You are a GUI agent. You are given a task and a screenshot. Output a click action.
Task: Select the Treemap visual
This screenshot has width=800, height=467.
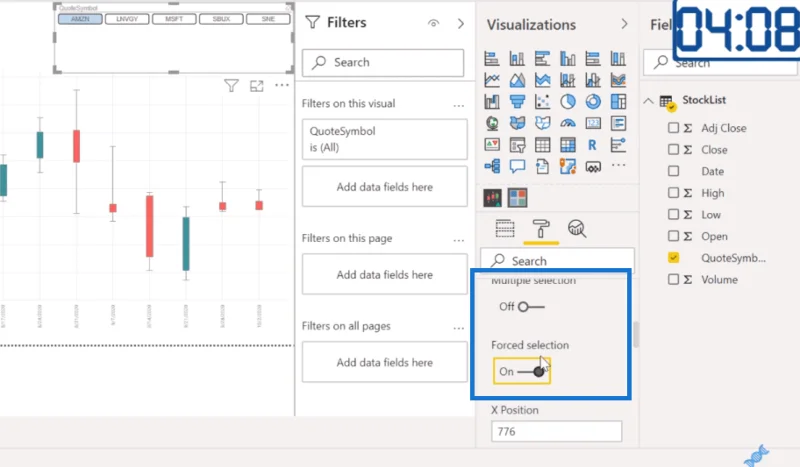pos(618,102)
